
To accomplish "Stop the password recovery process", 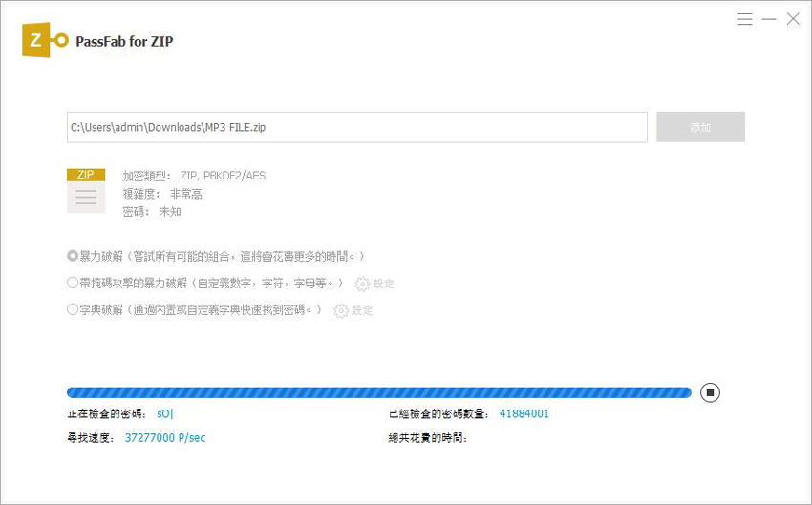I will [x=709, y=392].
